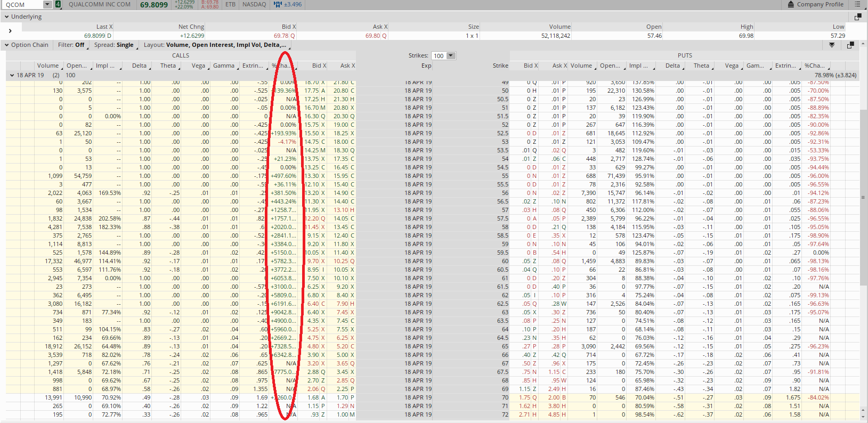Click the ETB label in top bar
The height and width of the screenshot is (423, 868).
point(230,4)
